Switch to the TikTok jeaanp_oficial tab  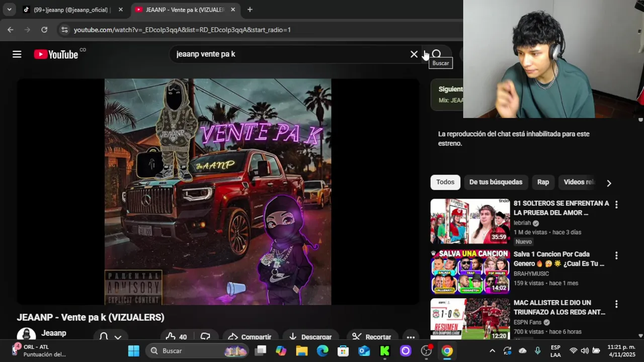pyautogui.click(x=71, y=10)
